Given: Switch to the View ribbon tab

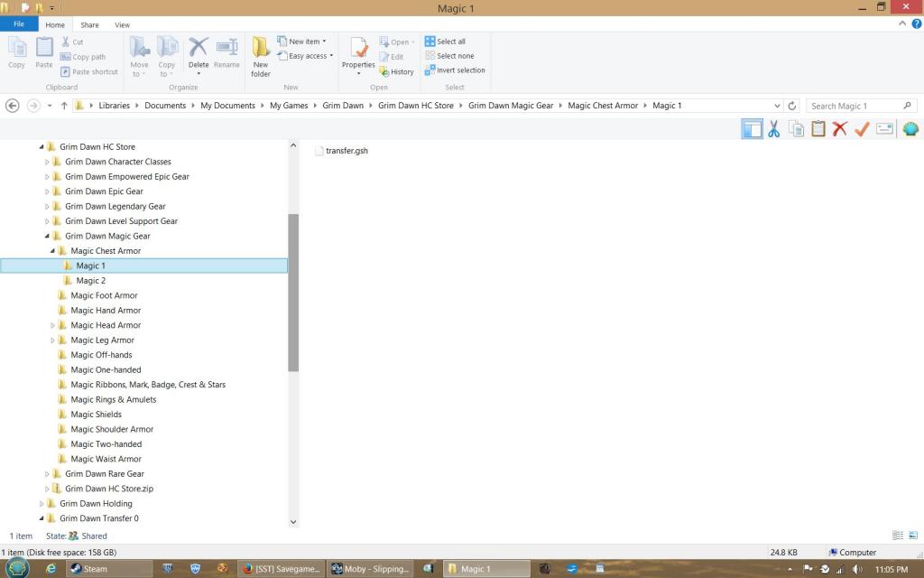Looking at the screenshot, I should click(122, 24).
